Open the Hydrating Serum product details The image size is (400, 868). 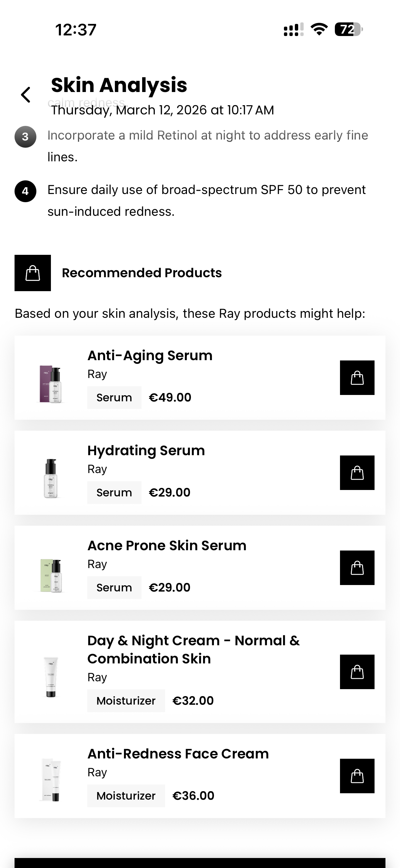[146, 450]
